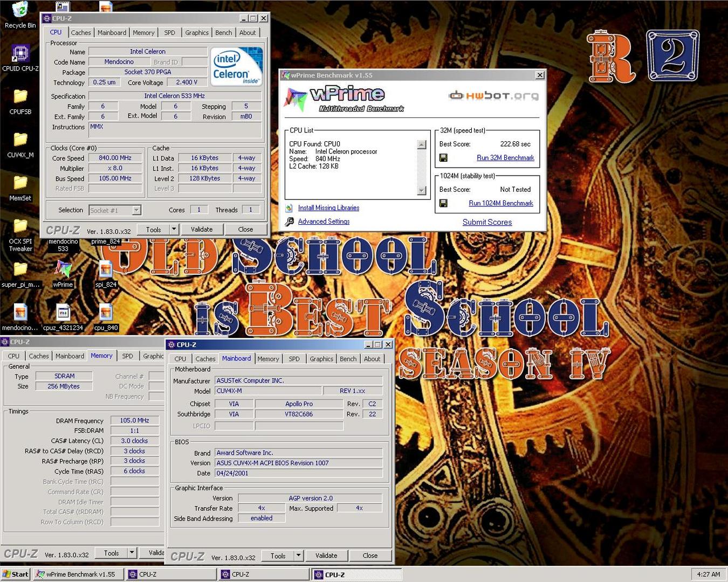This screenshot has width=728, height=582.
Task: Launch the CPUID CPU-Z desktop shortcut
Action: pyautogui.click(x=20, y=58)
